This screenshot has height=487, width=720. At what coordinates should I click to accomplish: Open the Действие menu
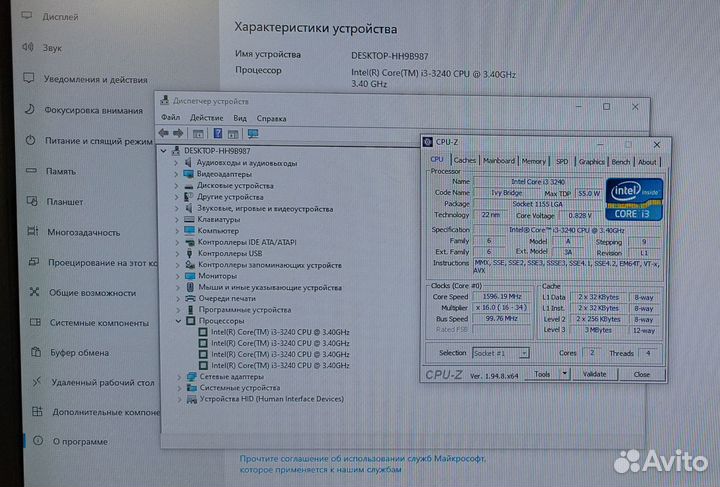click(x=207, y=118)
